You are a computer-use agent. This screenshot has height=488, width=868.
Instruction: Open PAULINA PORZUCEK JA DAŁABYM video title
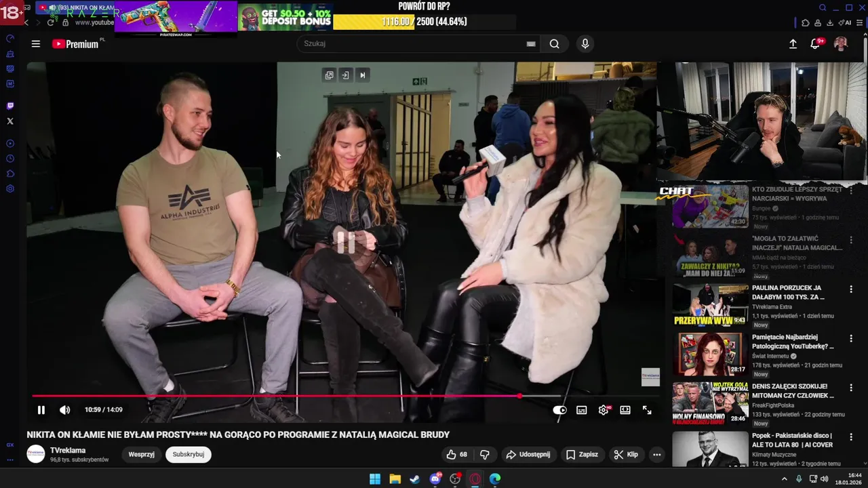pos(789,293)
